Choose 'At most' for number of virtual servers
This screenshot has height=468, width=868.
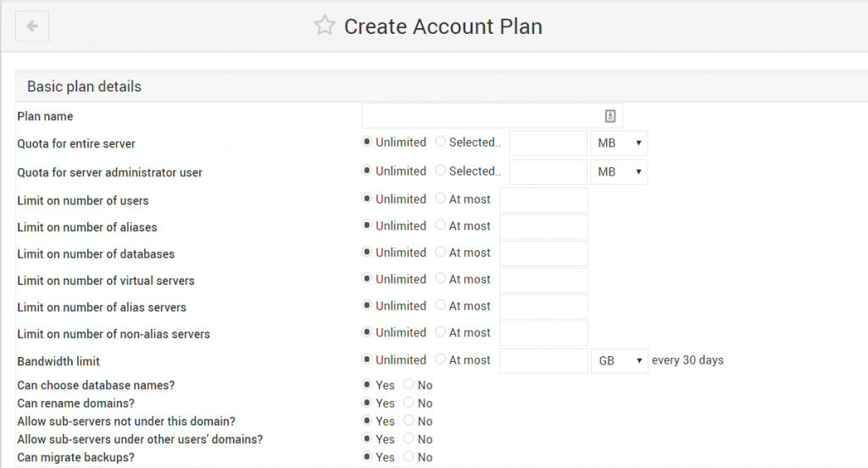[440, 278]
